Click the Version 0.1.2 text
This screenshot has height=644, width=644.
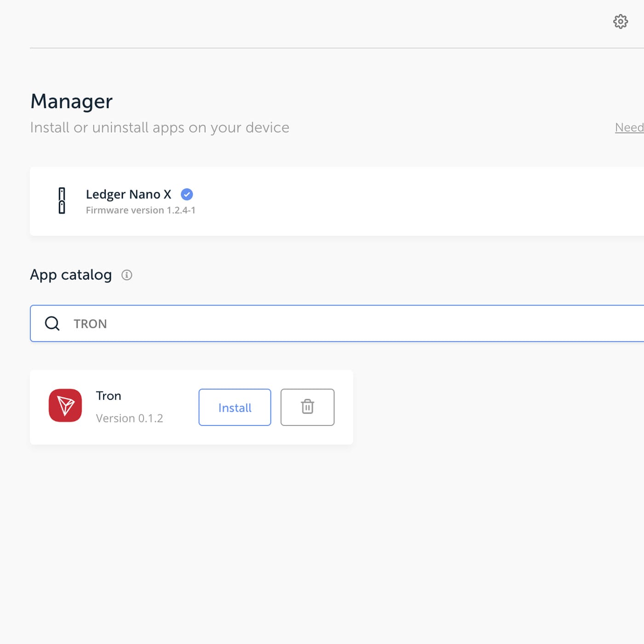[x=129, y=418]
